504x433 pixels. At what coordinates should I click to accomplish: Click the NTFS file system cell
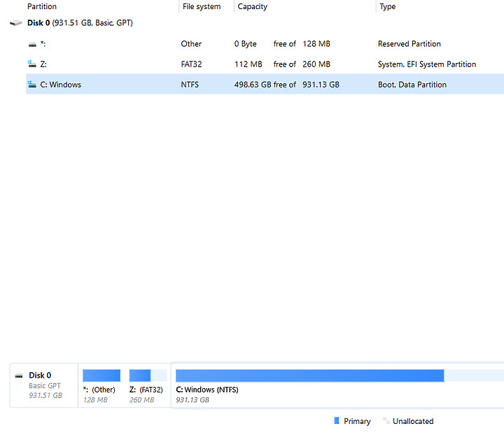click(x=190, y=85)
